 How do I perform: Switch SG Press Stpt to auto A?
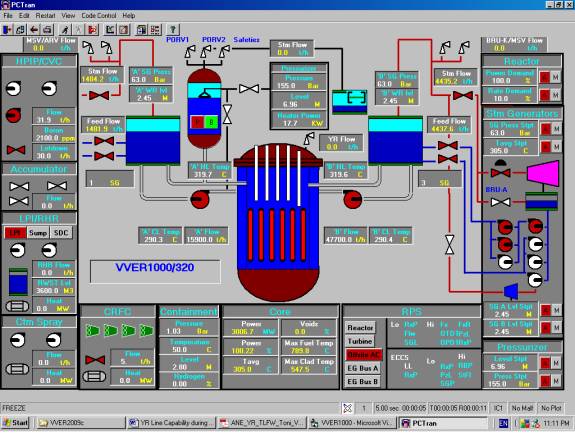point(546,129)
